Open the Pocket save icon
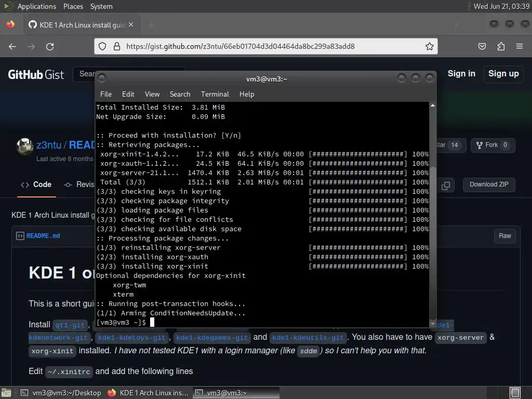This screenshot has width=532, height=399. (482, 46)
